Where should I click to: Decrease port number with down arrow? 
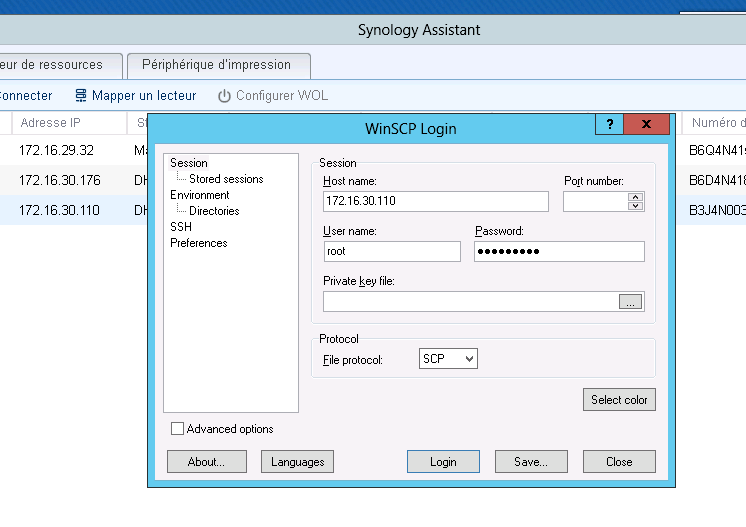click(635, 206)
